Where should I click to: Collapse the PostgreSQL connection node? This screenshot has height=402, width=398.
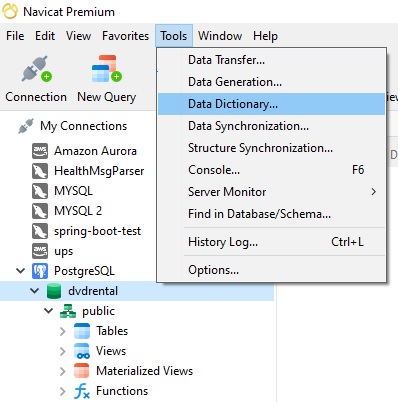[21, 271]
